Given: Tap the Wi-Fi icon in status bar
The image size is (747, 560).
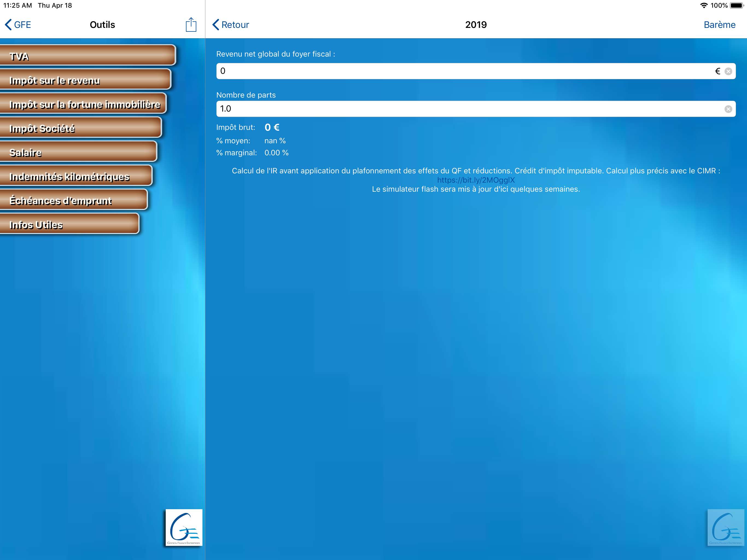Looking at the screenshot, I should pyautogui.click(x=704, y=5).
